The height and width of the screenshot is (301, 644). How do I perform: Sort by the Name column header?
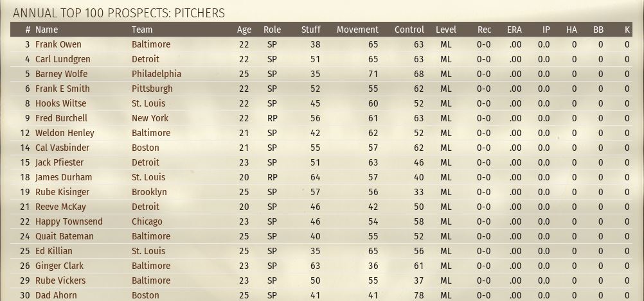46,30
